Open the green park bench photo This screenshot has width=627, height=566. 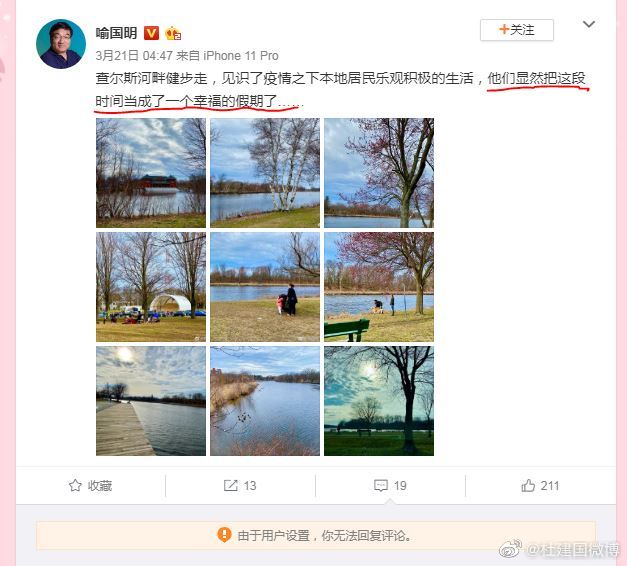379,287
